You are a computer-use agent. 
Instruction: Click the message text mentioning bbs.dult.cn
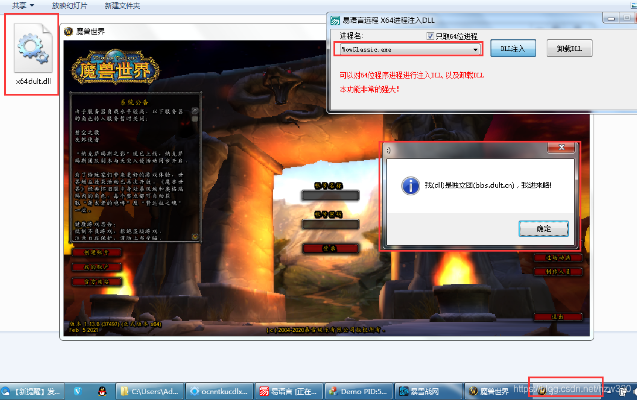point(488,185)
